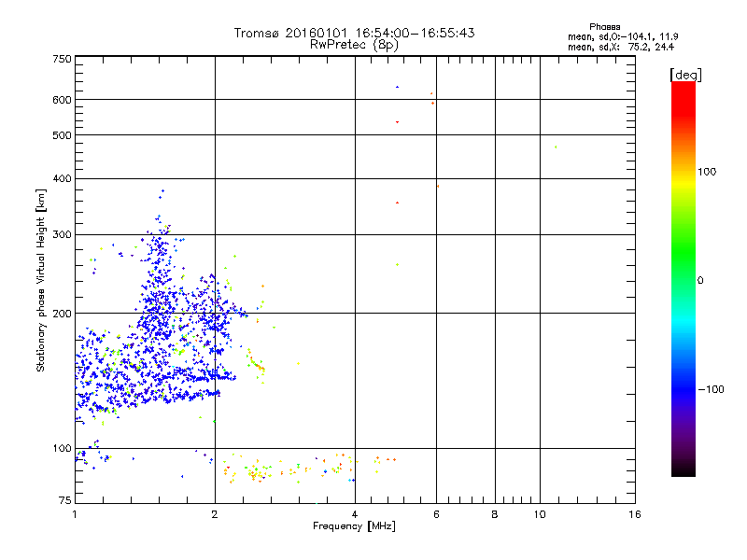Click the colorbar tick label '-100'
Screen dimensions: 747x560
click(x=711, y=389)
